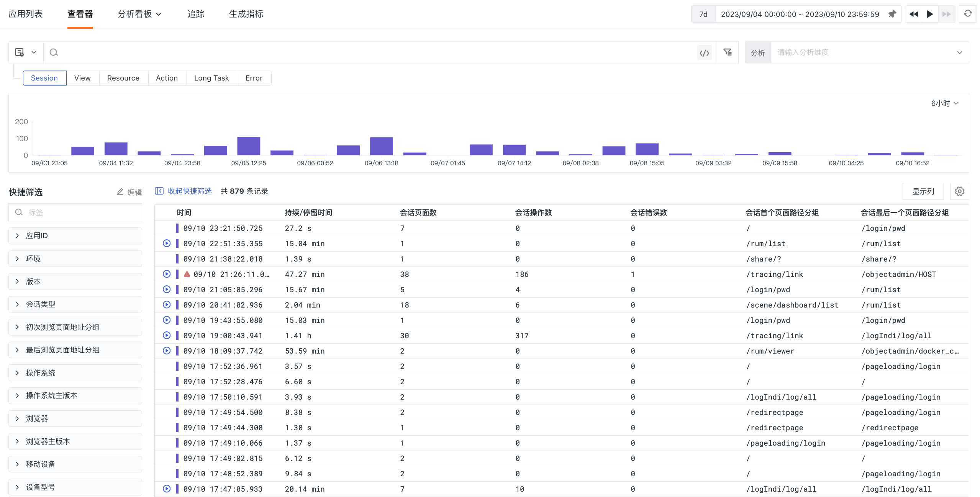Open table settings gear icon
This screenshot has width=980, height=497.
click(960, 191)
